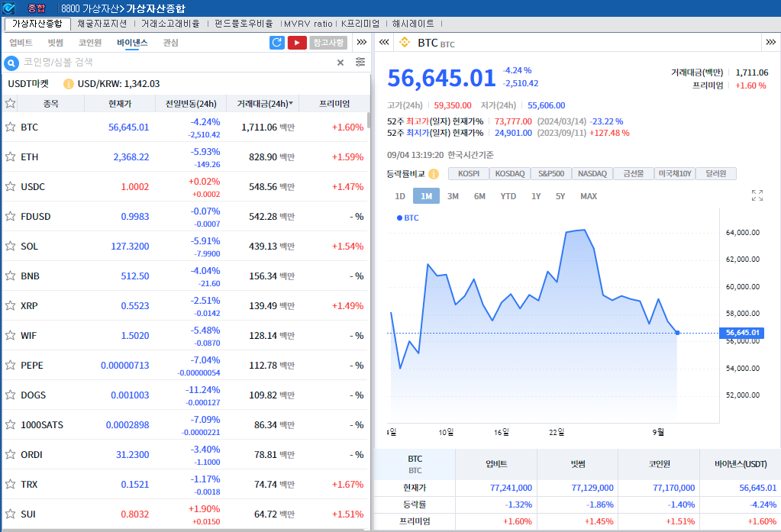Collapse the right panel with the chevron arrows

[x=384, y=44]
